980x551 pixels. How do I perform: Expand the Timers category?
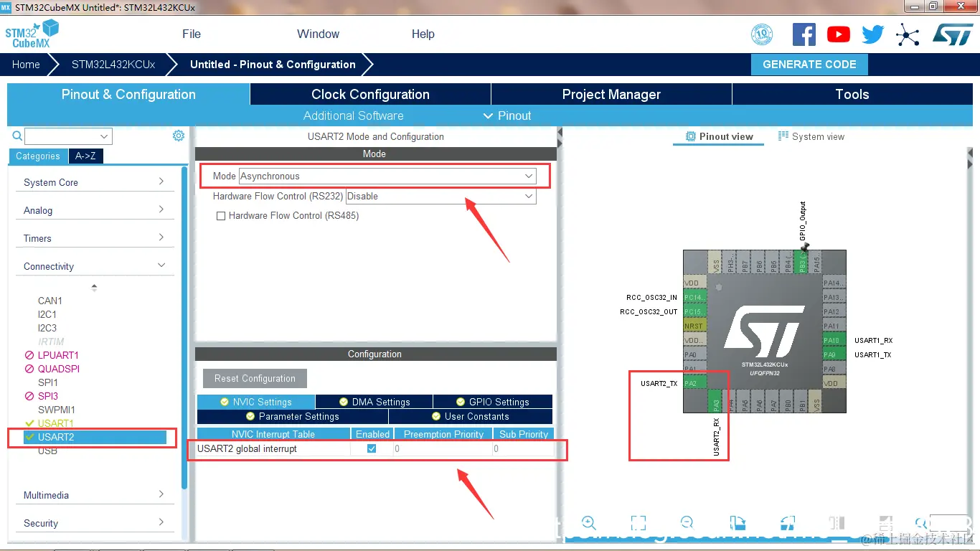95,238
